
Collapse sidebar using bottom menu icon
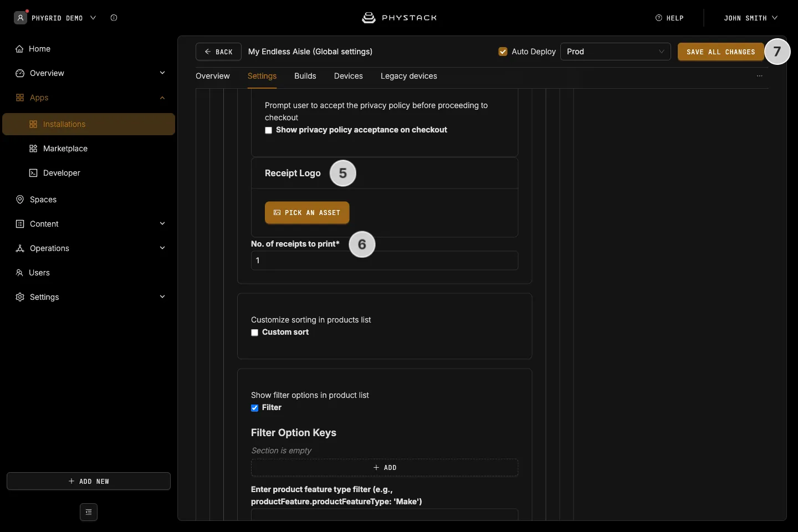89,512
